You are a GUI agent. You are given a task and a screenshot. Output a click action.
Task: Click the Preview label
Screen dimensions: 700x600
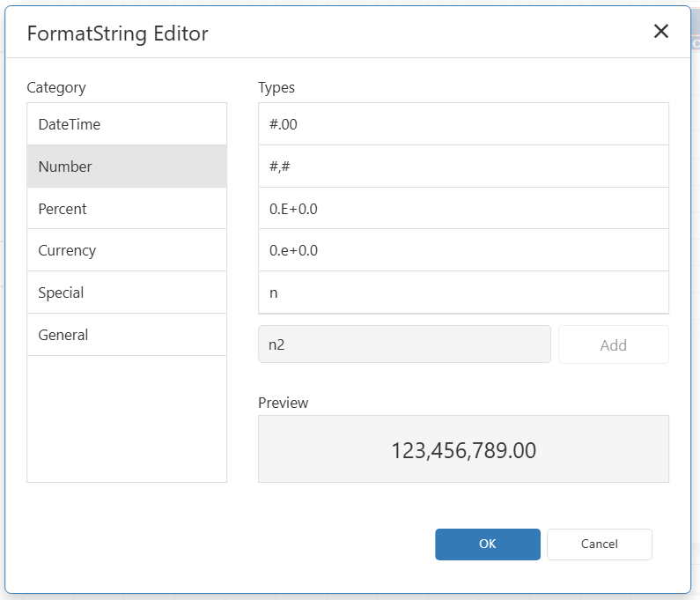coord(284,403)
